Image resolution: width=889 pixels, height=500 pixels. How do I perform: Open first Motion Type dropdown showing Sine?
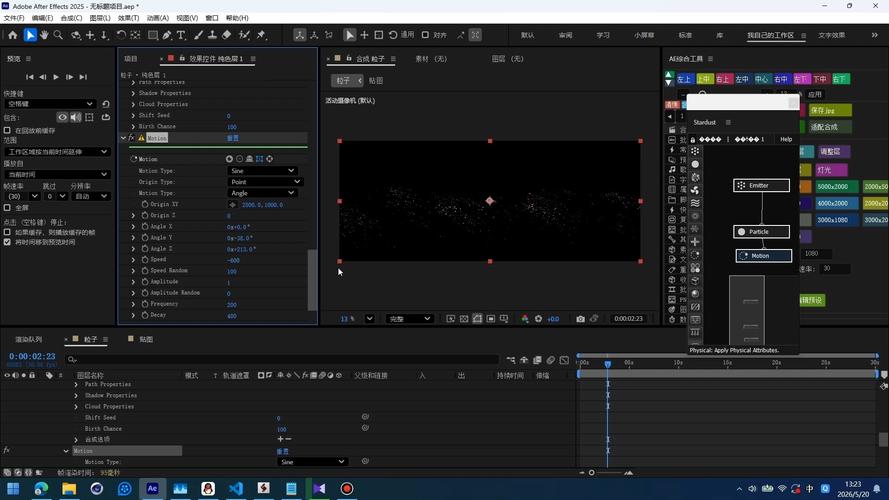click(263, 171)
